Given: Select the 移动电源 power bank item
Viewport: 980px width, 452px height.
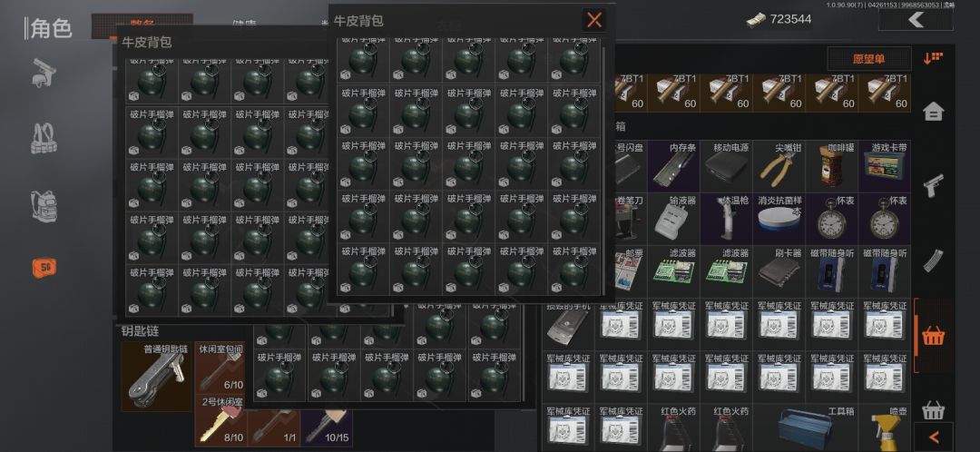Looking at the screenshot, I should pos(726,166).
